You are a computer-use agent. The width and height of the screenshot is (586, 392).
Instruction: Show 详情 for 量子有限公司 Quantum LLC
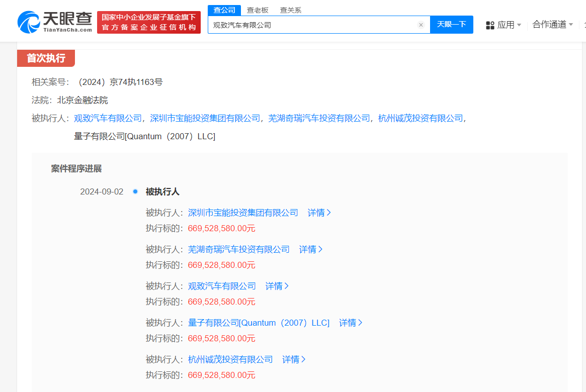(351, 323)
